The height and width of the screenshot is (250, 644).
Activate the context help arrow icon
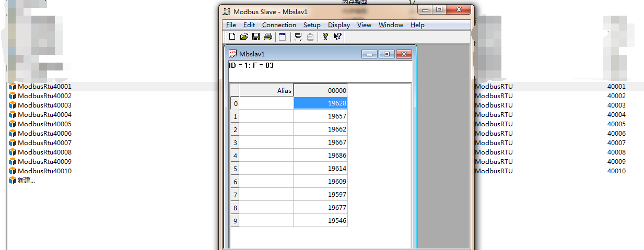(337, 37)
